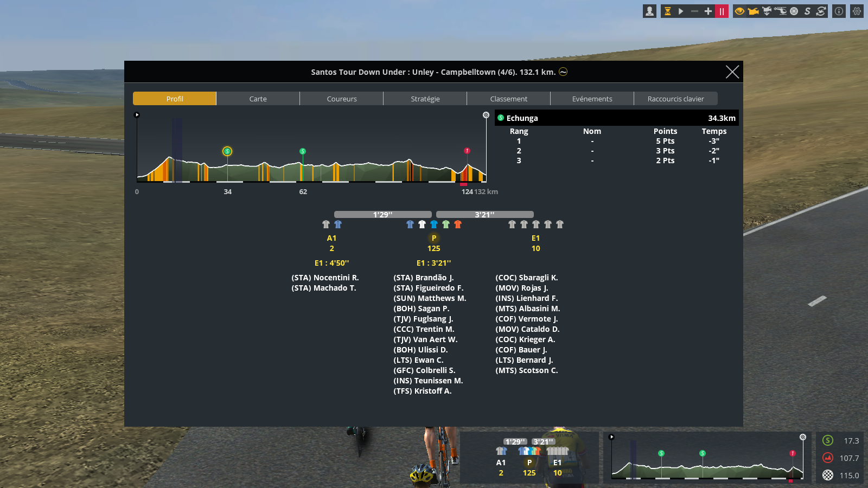Select the yellow camera icon
Screen dimensions: 868x488
753,11
